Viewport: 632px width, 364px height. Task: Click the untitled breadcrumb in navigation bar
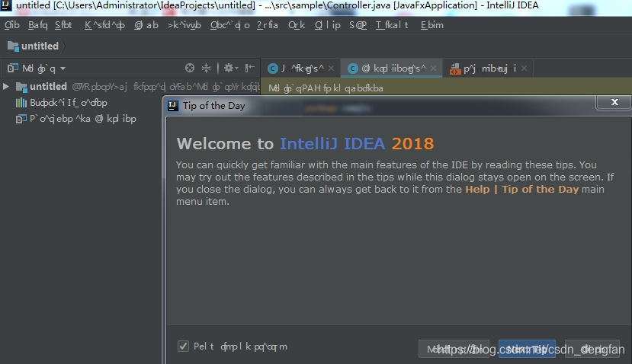(x=40, y=46)
